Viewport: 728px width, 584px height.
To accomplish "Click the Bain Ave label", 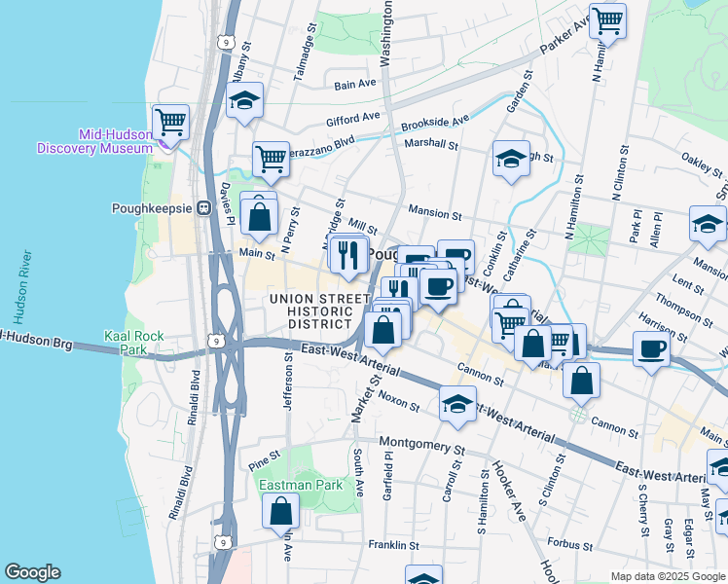I will click(355, 85).
